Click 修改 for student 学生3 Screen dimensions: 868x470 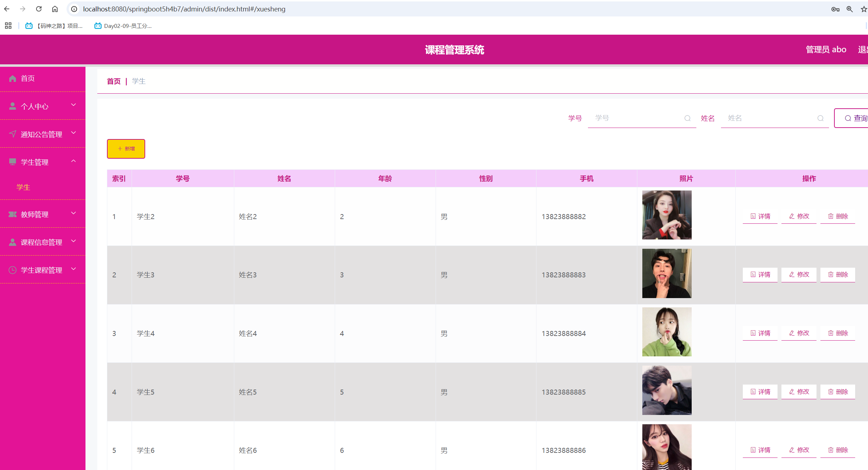click(799, 274)
